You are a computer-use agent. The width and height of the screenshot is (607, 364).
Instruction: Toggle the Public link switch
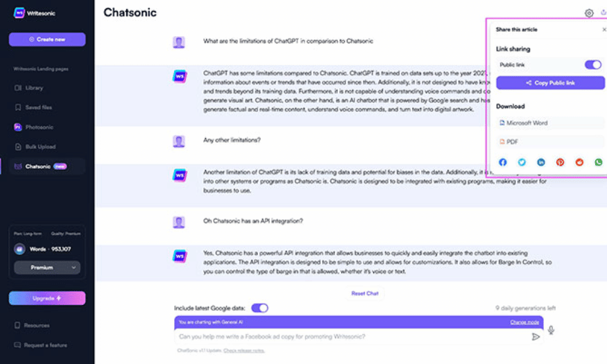click(x=592, y=64)
